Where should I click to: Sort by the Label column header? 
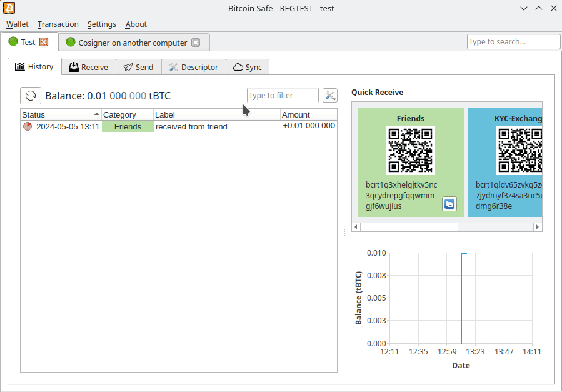[216, 114]
